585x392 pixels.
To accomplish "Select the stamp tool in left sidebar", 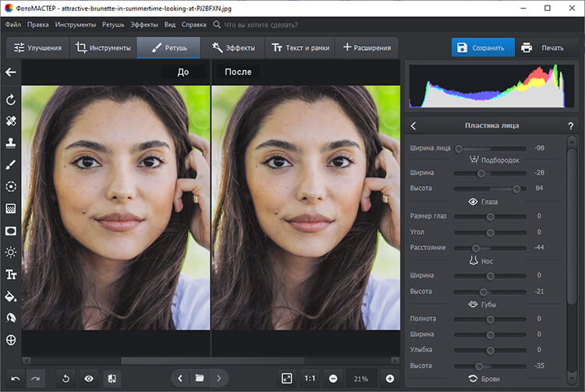I will [11, 143].
